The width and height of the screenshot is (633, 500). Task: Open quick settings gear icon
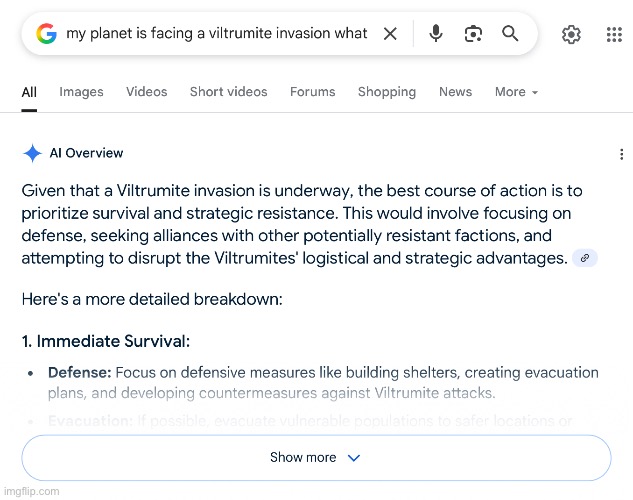[x=571, y=34]
